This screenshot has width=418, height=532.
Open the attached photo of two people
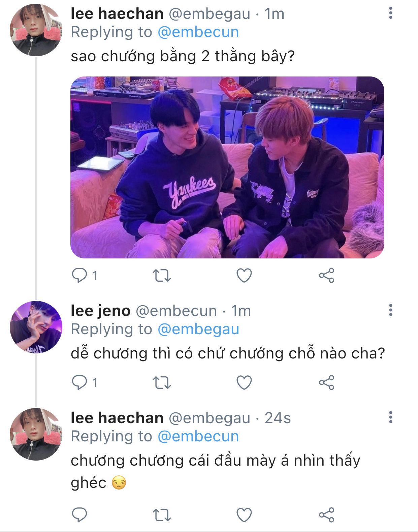227,167
